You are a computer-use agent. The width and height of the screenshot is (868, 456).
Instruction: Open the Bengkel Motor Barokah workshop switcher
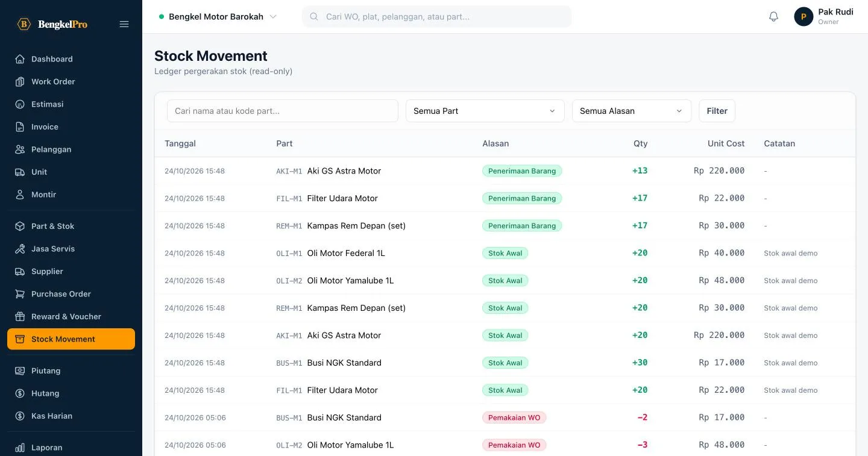pos(218,17)
